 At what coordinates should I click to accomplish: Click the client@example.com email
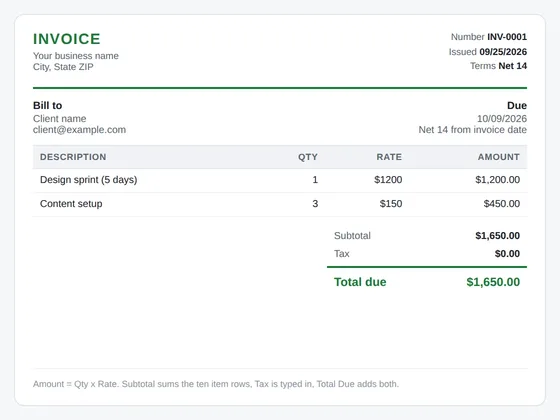[79, 130]
